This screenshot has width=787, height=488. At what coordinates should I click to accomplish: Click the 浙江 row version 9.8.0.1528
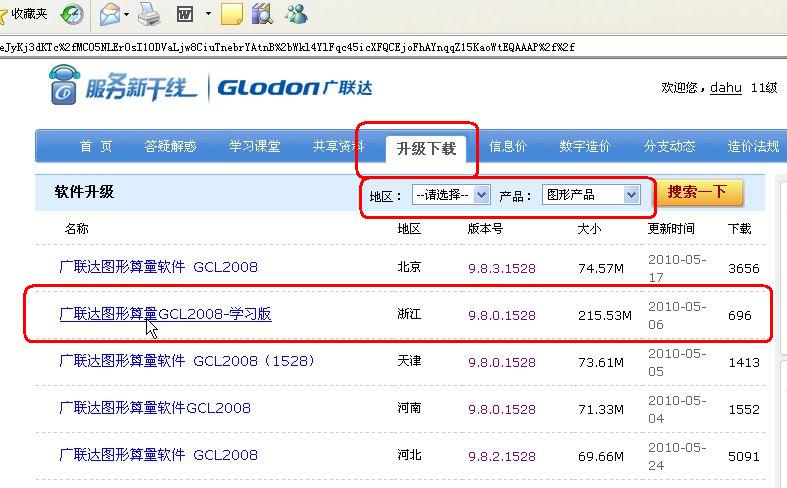tap(502, 315)
